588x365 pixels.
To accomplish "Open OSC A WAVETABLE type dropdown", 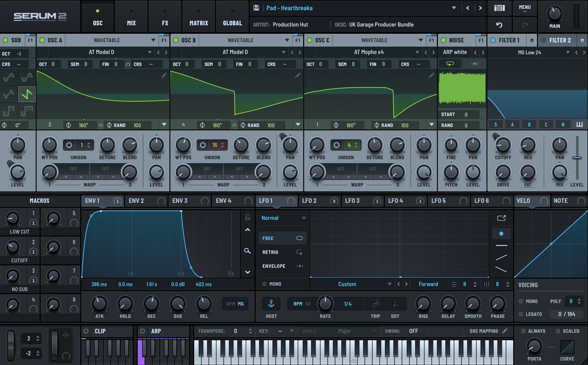I will (153, 40).
